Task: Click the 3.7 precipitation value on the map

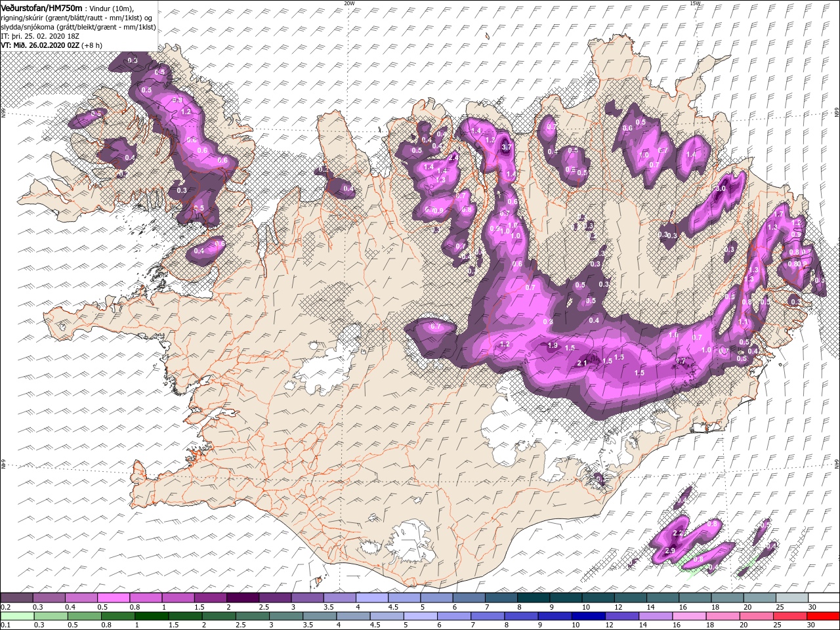Action: (x=505, y=148)
